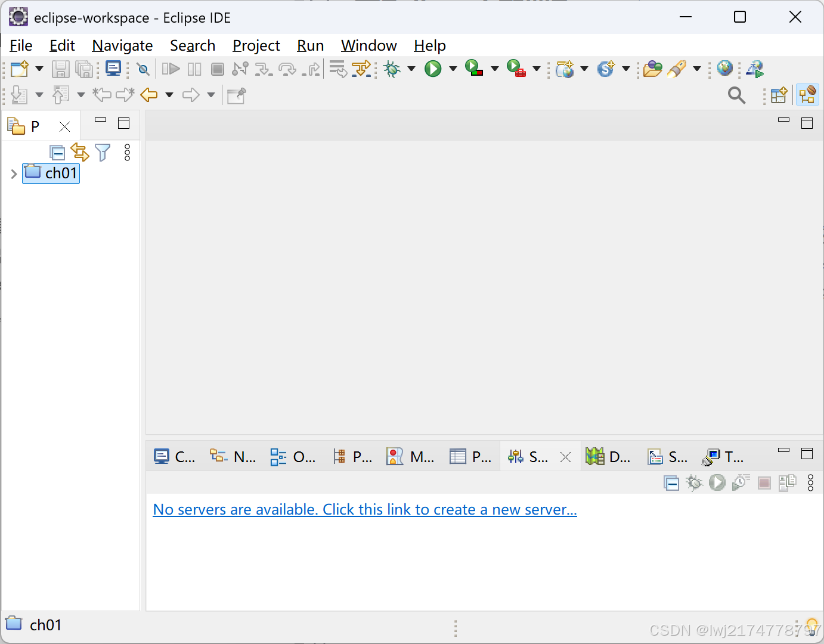Toggle Link with Editor in explorer

(x=79, y=152)
